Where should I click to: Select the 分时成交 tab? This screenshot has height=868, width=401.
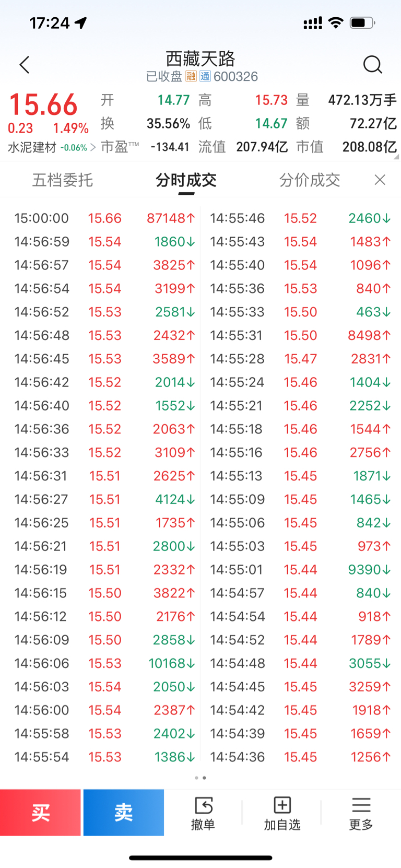pyautogui.click(x=186, y=180)
